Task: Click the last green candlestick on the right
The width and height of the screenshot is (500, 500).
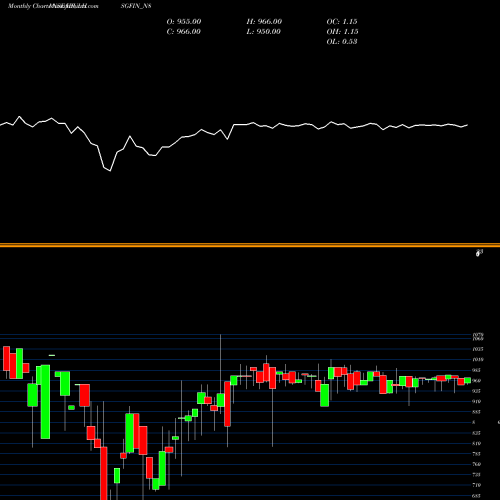Action: [x=468, y=380]
